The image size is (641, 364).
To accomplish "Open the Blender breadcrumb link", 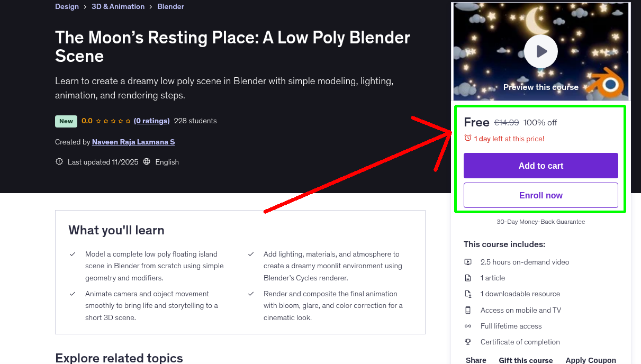I will click(x=170, y=7).
